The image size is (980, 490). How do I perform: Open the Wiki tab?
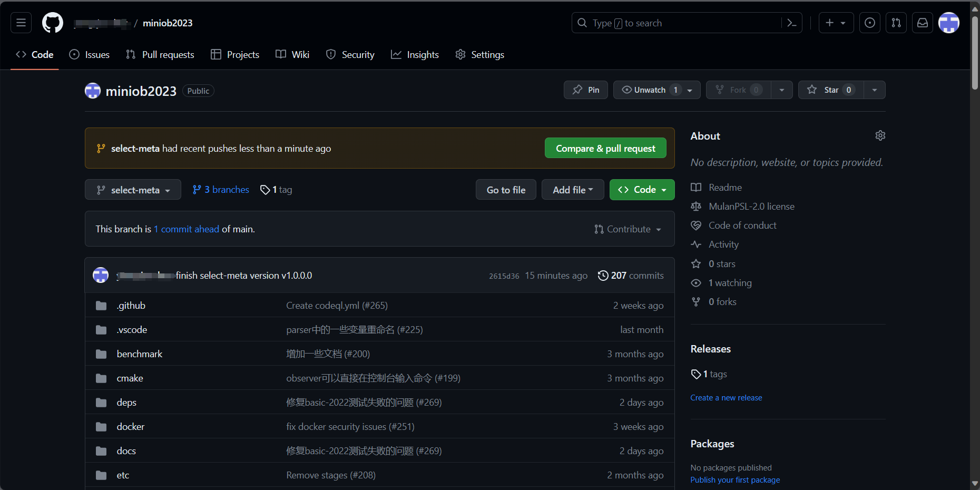point(292,54)
